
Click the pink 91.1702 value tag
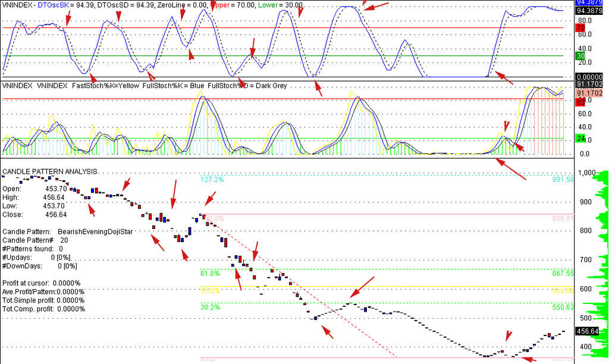tap(591, 94)
